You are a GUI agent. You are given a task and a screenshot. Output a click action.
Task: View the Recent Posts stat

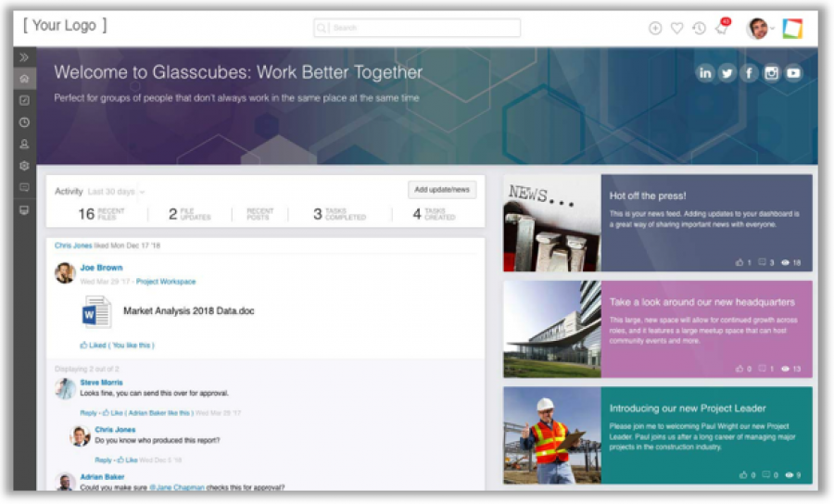pyautogui.click(x=260, y=214)
